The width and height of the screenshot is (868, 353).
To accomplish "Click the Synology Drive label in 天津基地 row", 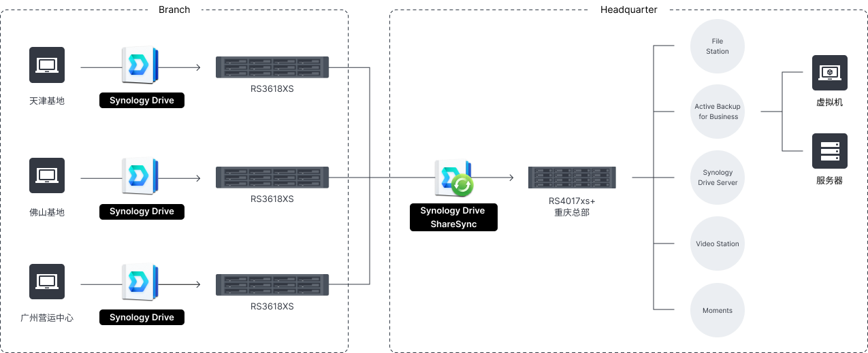I will (x=142, y=101).
